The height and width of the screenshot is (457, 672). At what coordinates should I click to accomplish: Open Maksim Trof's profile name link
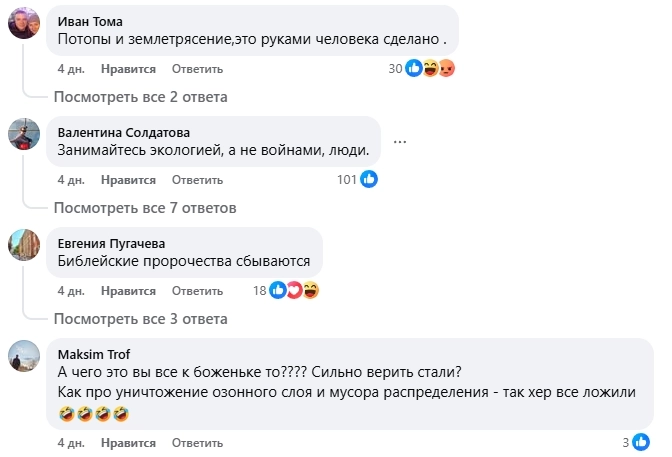point(96,353)
